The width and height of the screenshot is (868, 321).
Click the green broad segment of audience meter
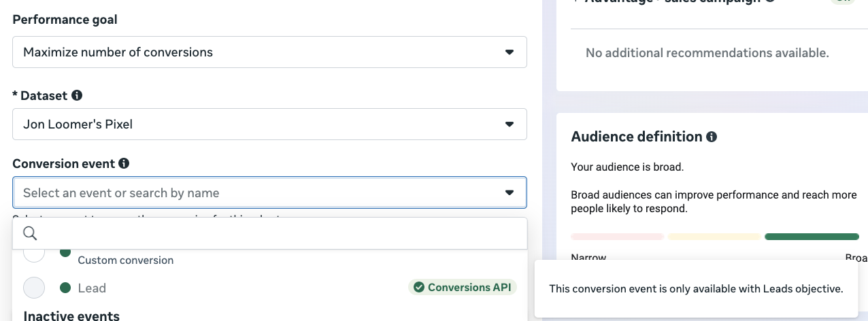[x=812, y=237]
